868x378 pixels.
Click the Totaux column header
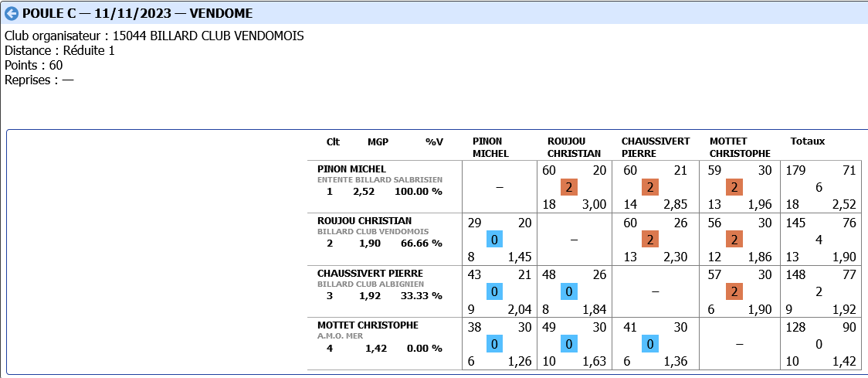tap(808, 141)
